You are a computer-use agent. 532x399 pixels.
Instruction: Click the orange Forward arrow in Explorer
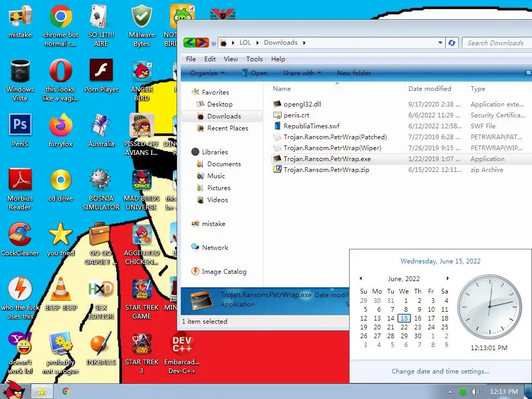click(203, 43)
